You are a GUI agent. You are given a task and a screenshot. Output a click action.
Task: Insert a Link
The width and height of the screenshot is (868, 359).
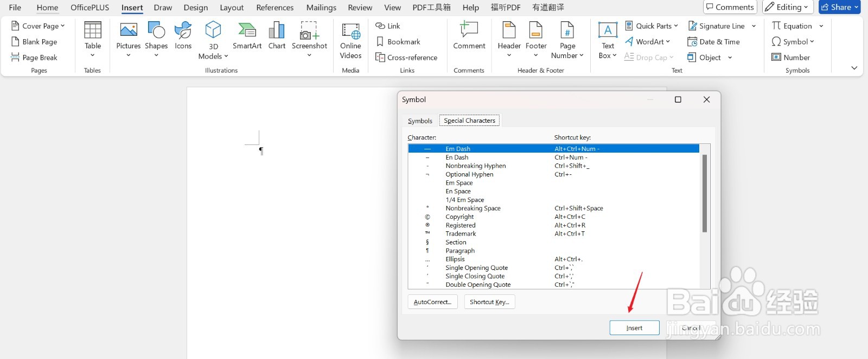[x=388, y=26]
